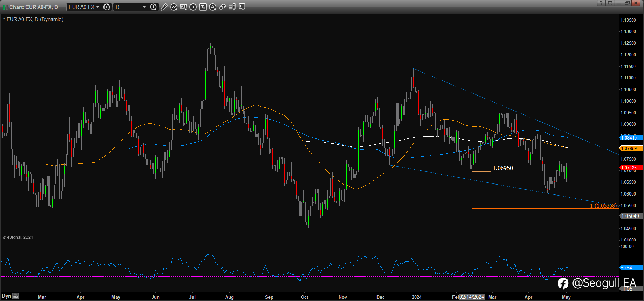Open the studies chart-line icon
Image resolution: width=644 pixels, height=301 pixels.
[174, 7]
